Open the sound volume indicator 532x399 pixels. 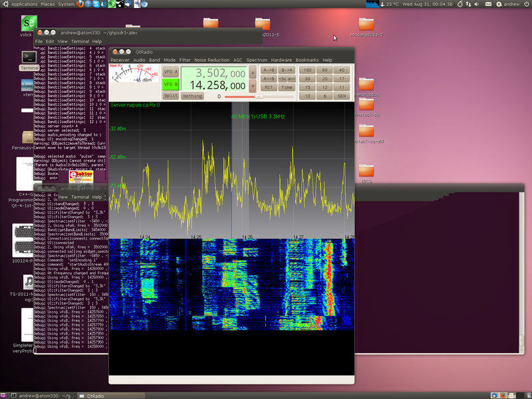coord(477,4)
